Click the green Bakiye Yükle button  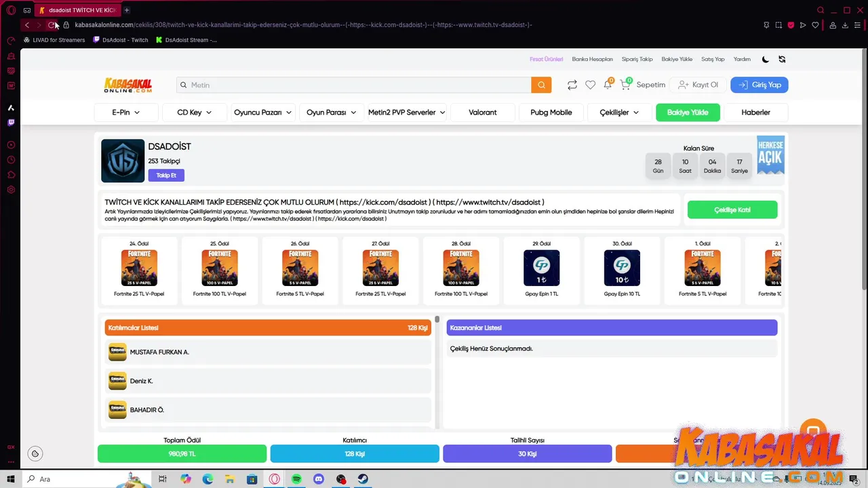(688, 113)
